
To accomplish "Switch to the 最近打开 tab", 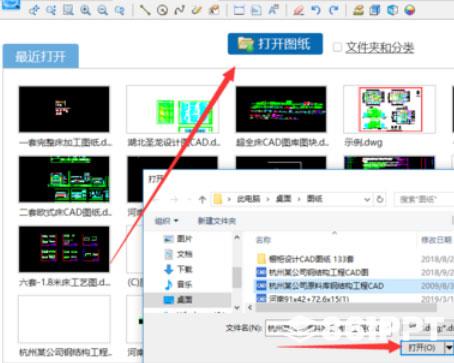I will [41, 56].
